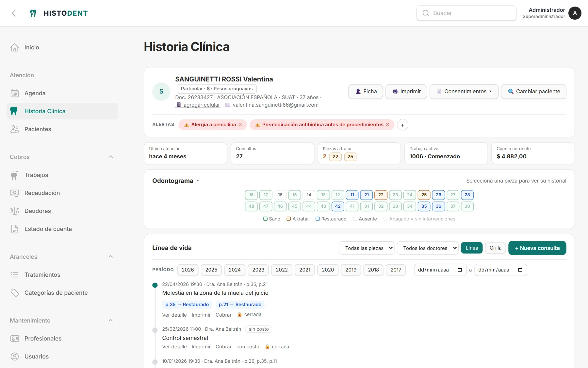Click the back arrow in the header
Image resolution: width=588 pixels, height=368 pixels.
click(x=14, y=13)
